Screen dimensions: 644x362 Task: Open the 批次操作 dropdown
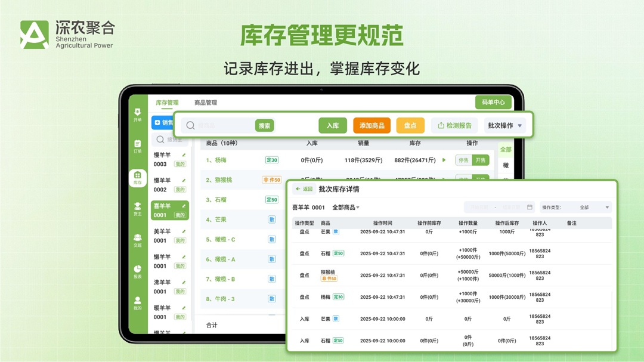504,125
